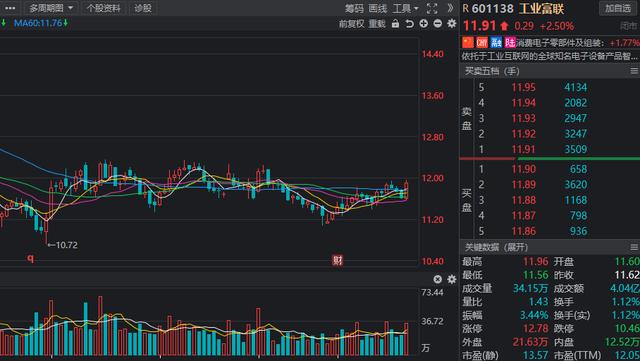
Task: Show the 筹码 chip distribution
Action: (354, 8)
